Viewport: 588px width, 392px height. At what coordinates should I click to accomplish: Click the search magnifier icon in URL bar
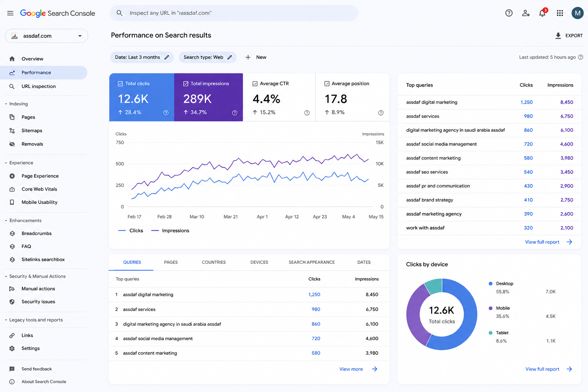pos(119,13)
